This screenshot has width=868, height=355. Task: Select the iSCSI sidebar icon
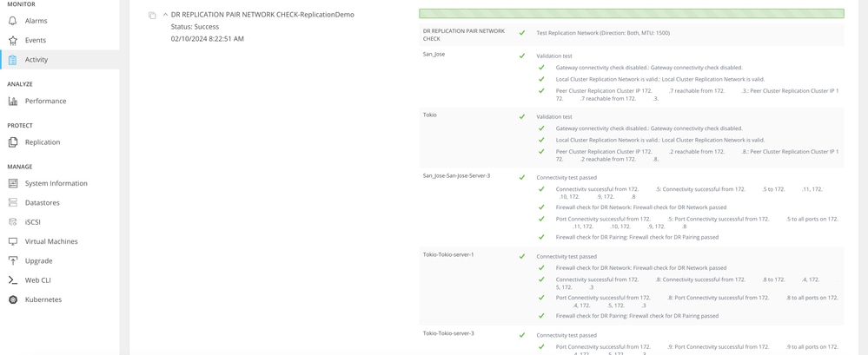[x=13, y=222]
